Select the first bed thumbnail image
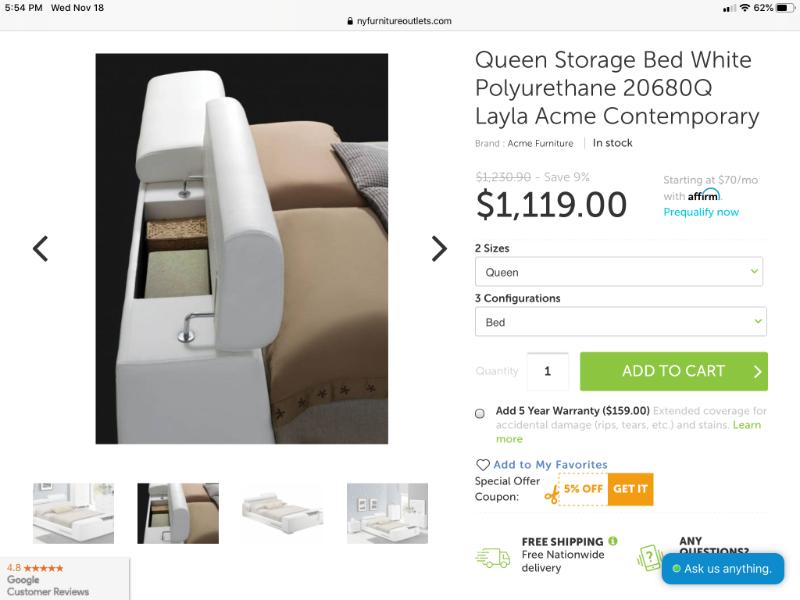 coord(73,513)
